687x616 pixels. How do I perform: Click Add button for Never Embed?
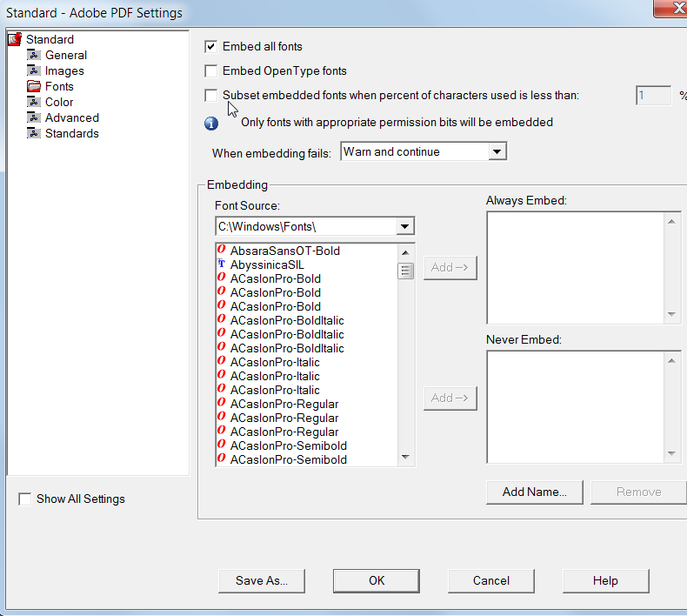(x=450, y=398)
